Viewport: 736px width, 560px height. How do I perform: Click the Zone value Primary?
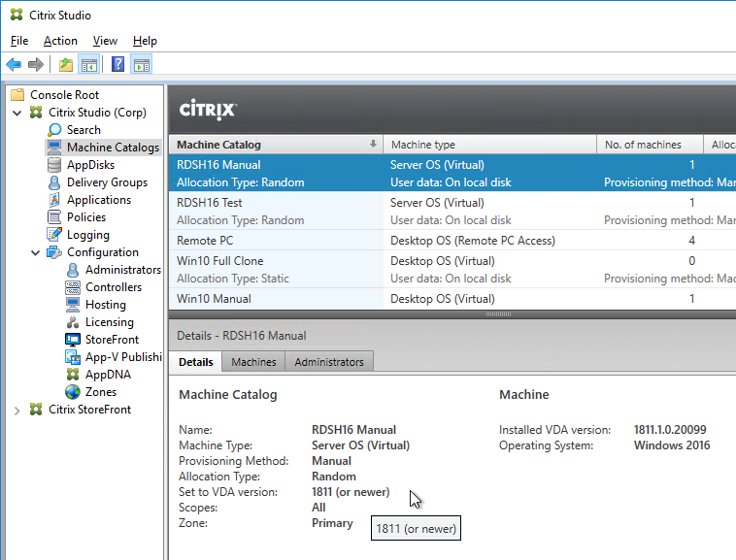pyautogui.click(x=332, y=523)
